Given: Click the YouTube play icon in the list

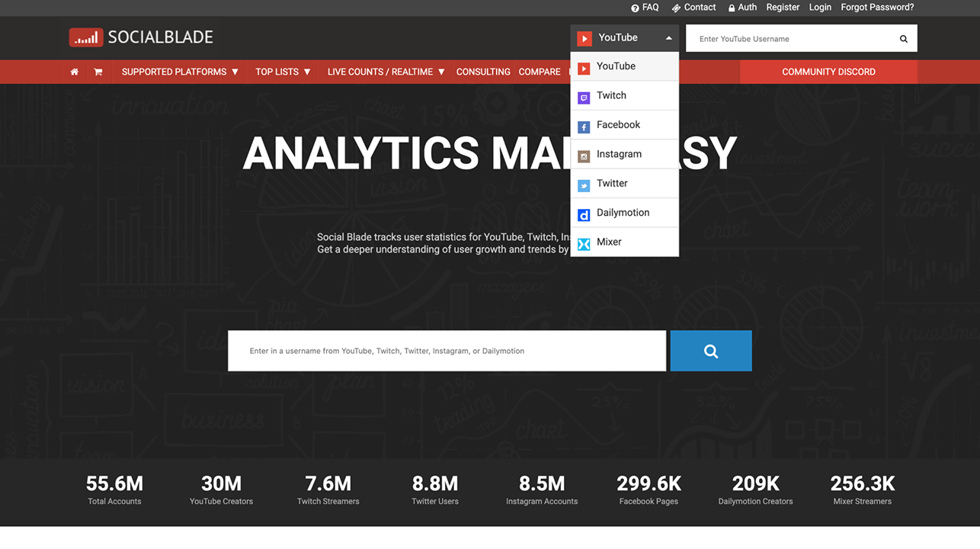Looking at the screenshot, I should (x=584, y=69).
